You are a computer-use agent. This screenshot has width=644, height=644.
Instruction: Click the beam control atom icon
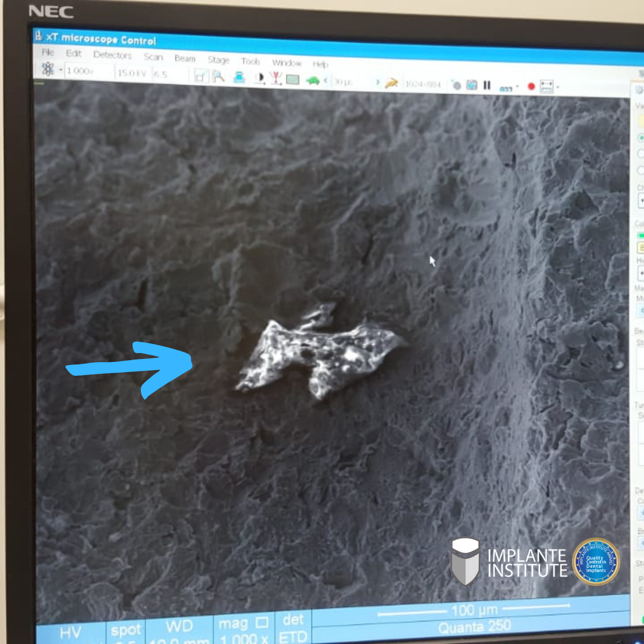[x=48, y=69]
